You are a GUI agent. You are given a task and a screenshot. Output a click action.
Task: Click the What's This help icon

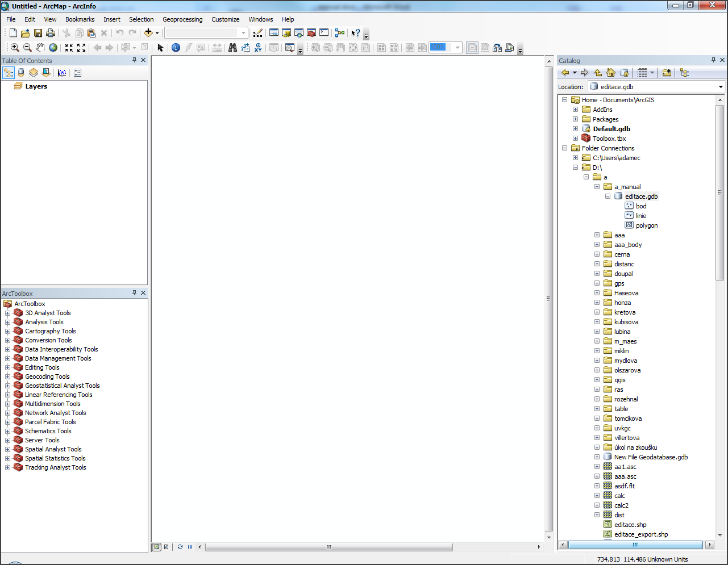click(x=356, y=33)
